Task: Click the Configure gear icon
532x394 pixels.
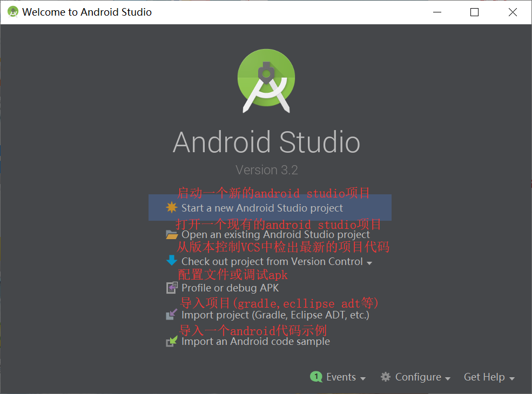Action: 386,377
